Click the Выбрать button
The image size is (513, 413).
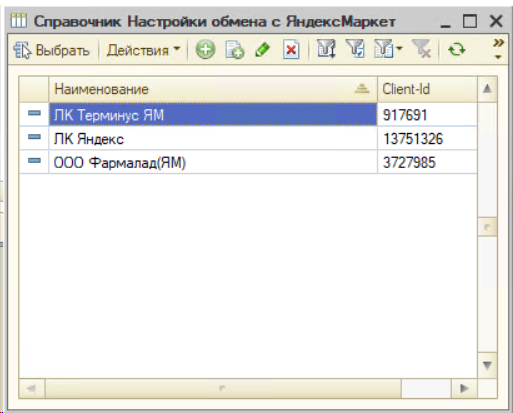[x=51, y=50]
